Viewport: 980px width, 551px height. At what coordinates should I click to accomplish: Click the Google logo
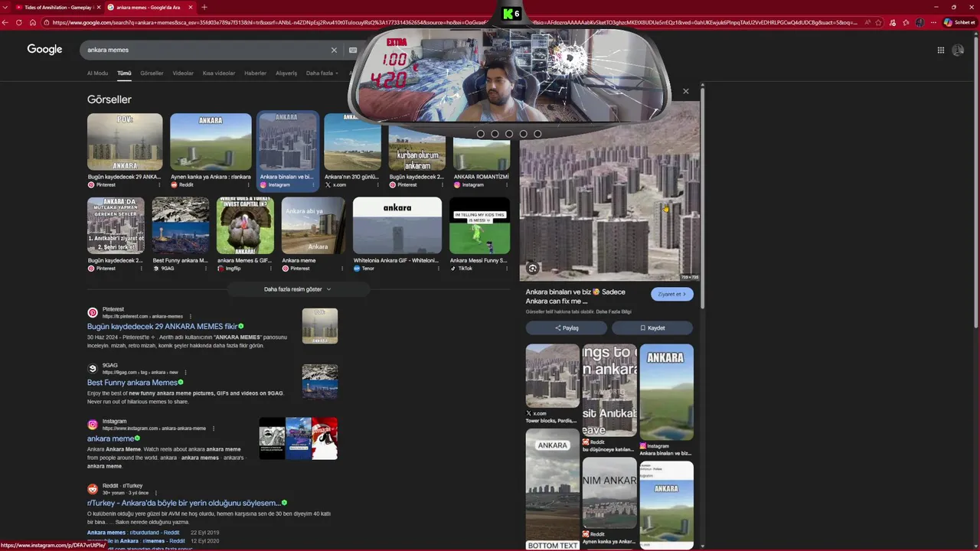pos(44,49)
